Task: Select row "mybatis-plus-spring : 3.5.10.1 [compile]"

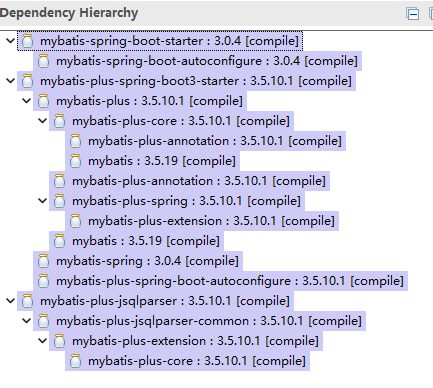Action: click(177, 201)
